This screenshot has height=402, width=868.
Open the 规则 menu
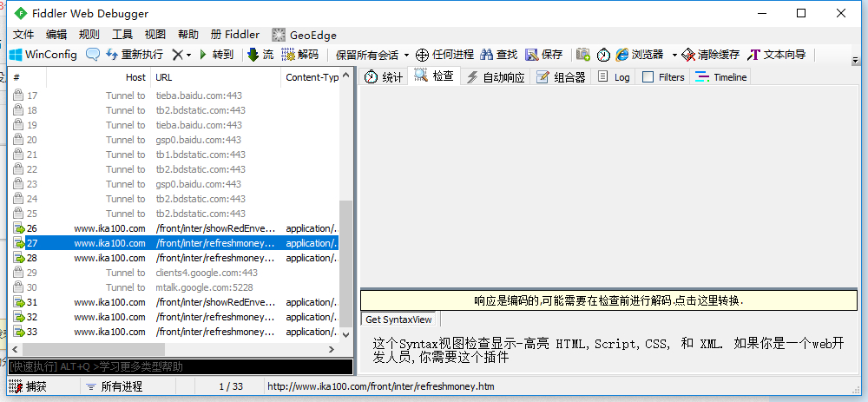coord(89,35)
